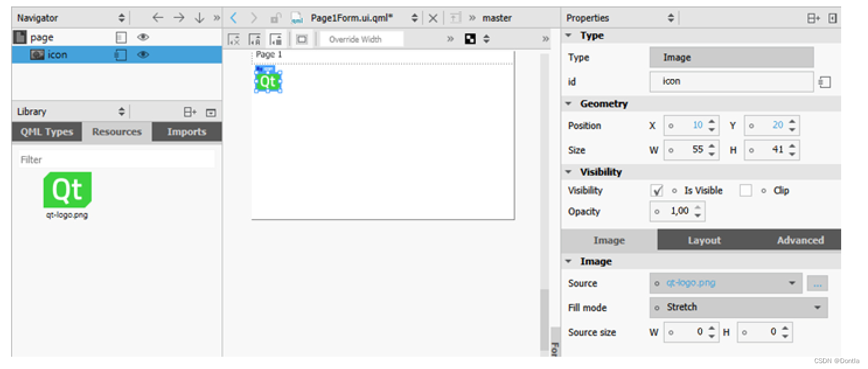The width and height of the screenshot is (868, 369).
Task: Toggle export for icon in Navigator
Action: pyautogui.click(x=121, y=55)
